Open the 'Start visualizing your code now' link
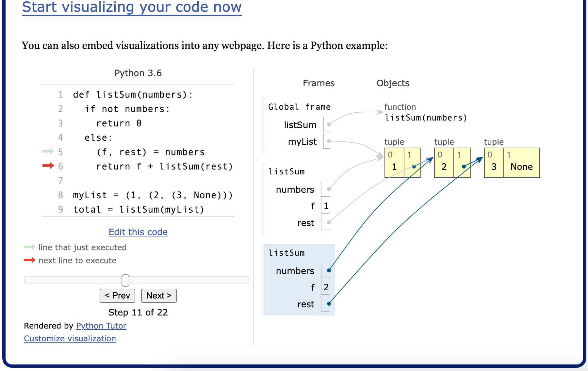Image resolution: width=588 pixels, height=371 pixels. [131, 7]
